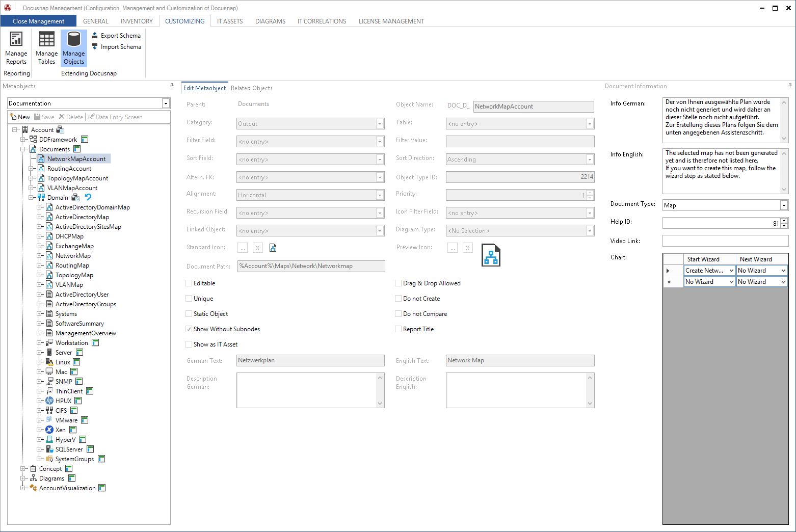Open the INVENTORY ribbon tab
This screenshot has width=796, height=532.
pos(137,21)
